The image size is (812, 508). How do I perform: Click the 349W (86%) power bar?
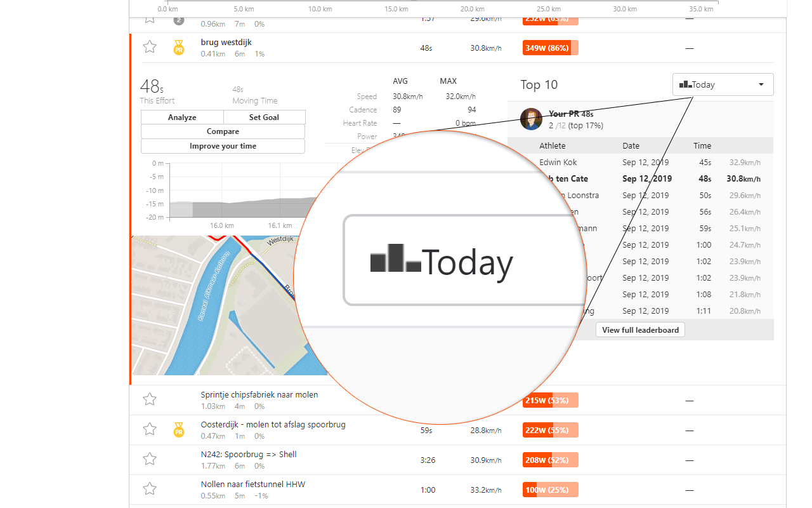551,48
